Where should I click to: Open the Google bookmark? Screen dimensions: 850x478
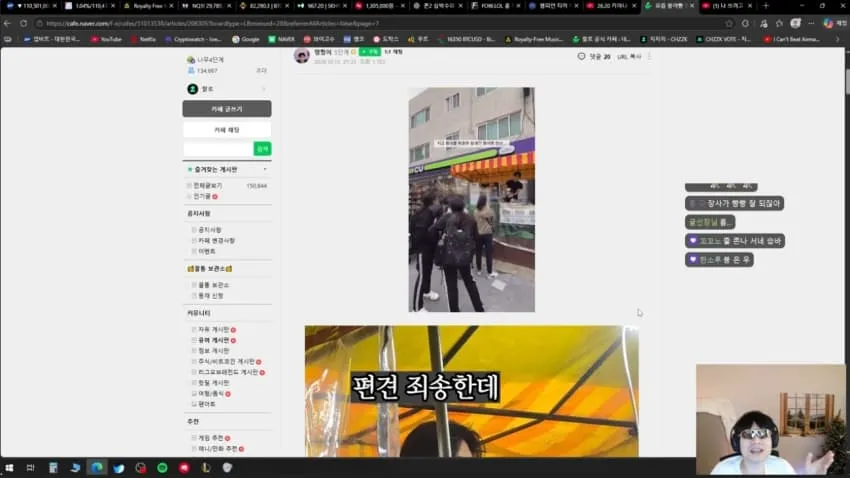pos(246,39)
